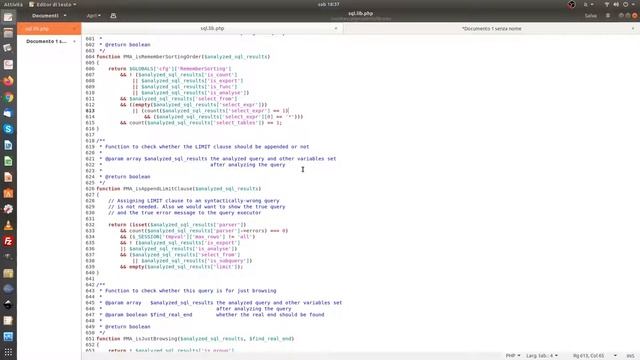Click function PMA_isJustBrowsing line
640x360 pixels.
(195, 339)
